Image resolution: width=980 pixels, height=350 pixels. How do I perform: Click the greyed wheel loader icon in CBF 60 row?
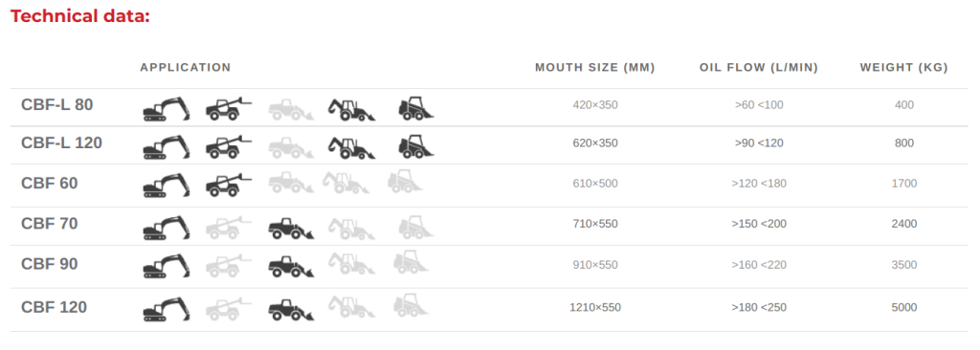pyautogui.click(x=291, y=183)
